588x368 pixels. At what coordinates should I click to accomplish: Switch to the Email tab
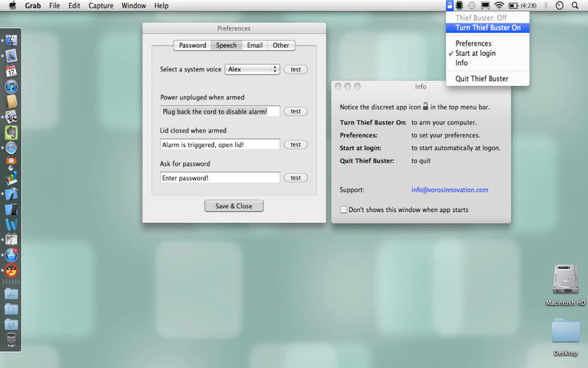[x=254, y=46]
